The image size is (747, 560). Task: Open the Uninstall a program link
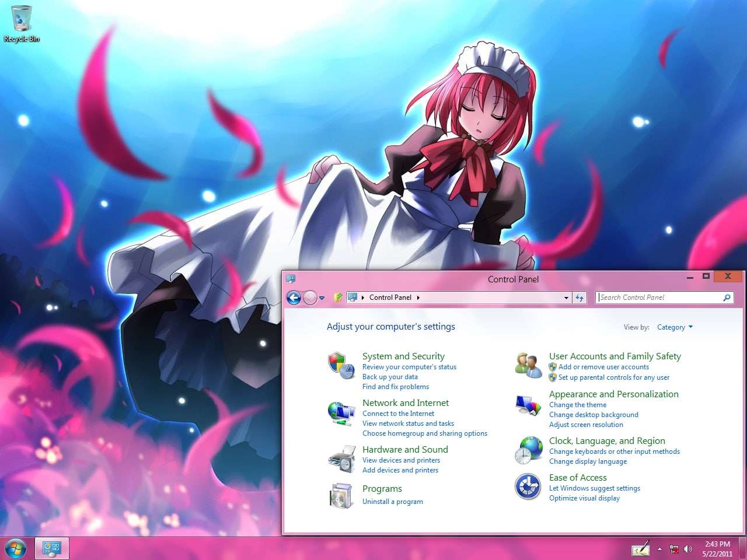392,502
